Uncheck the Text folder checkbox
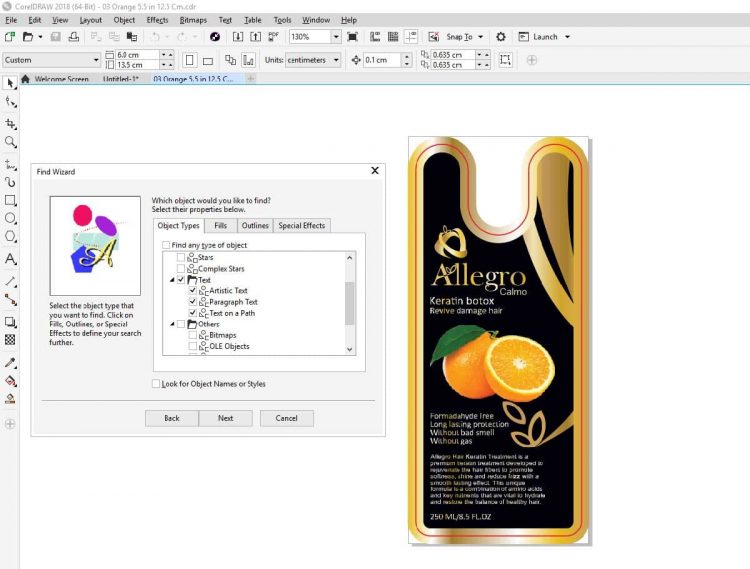This screenshot has height=569, width=750. (x=181, y=280)
